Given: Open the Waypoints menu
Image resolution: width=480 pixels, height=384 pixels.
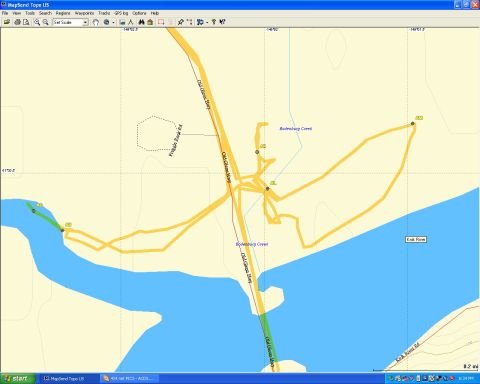Looking at the screenshot, I should [84, 13].
